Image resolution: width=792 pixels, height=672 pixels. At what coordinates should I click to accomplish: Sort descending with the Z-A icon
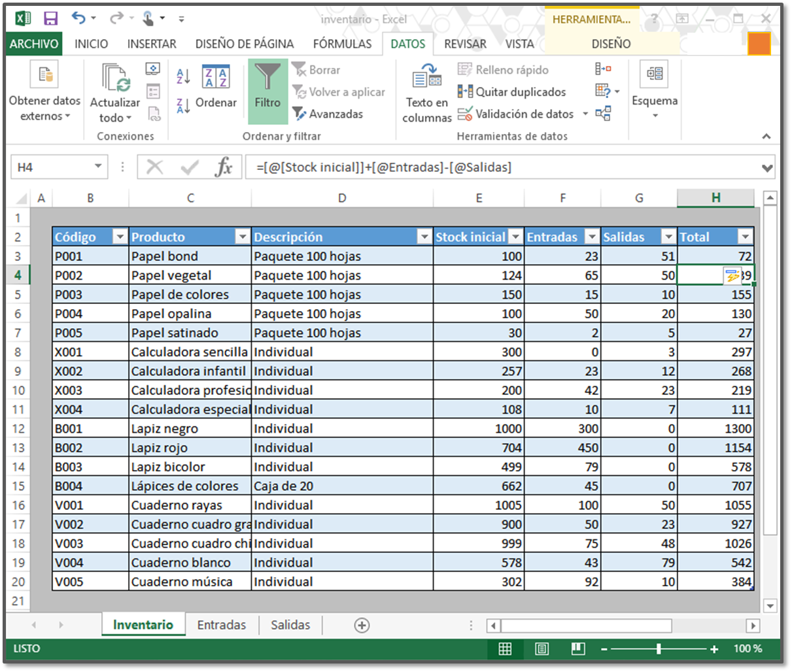pos(184,105)
